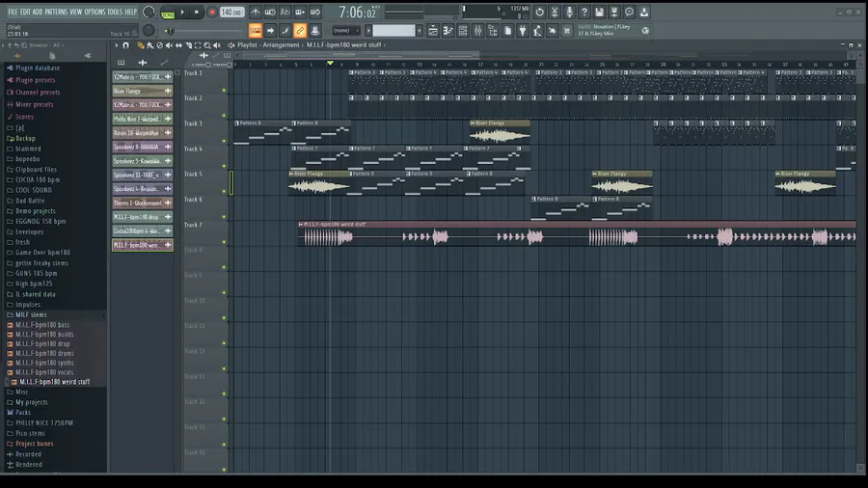Arm the record button
The image size is (868, 488).
[x=211, y=12]
